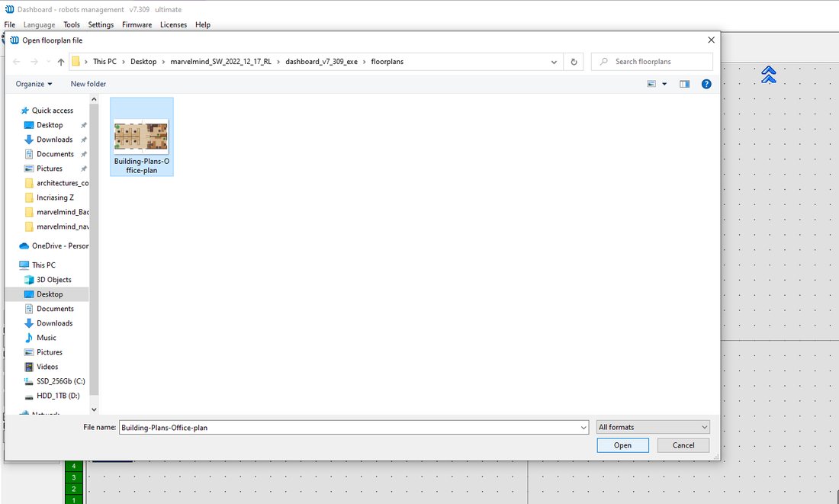Click New folder in the toolbar
839x504 pixels.
(x=88, y=84)
